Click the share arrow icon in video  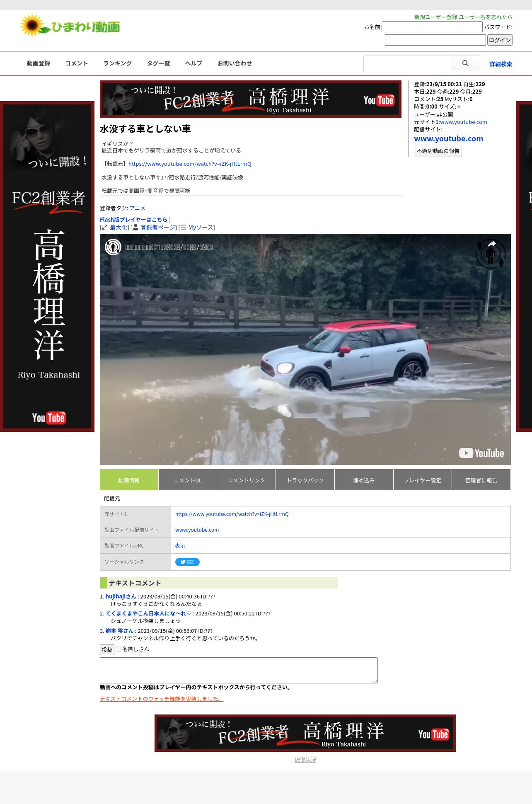(x=491, y=244)
